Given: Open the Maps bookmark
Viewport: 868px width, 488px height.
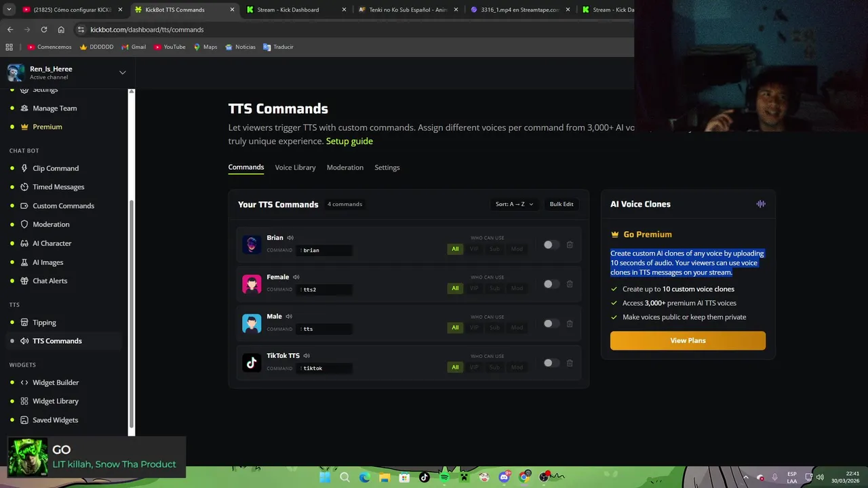Looking at the screenshot, I should (x=205, y=47).
